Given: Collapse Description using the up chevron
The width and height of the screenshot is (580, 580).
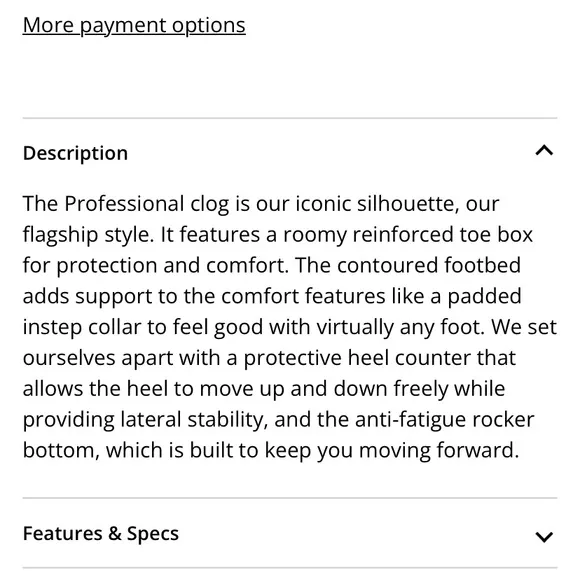Looking at the screenshot, I should click(x=544, y=151).
